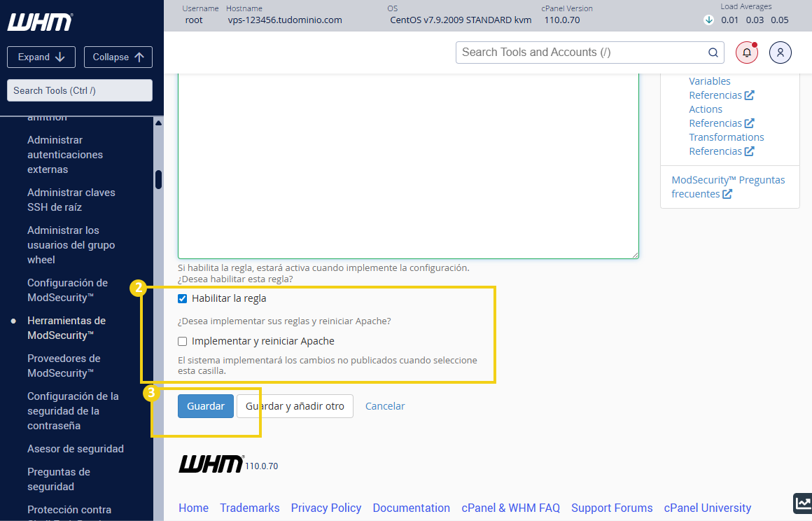Open Home footer link
The height and width of the screenshot is (521, 812).
pos(194,508)
